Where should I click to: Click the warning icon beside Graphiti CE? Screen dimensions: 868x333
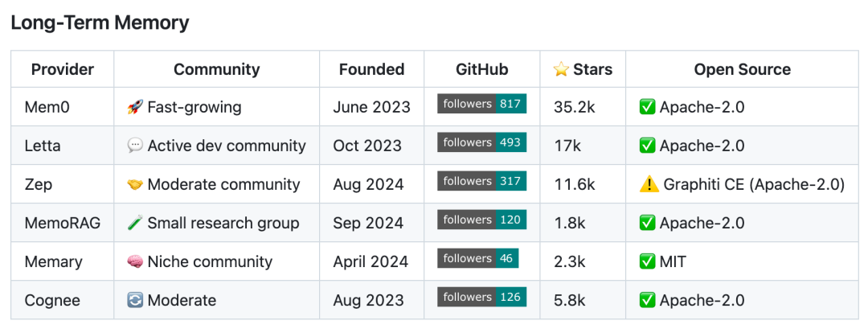pyautogui.click(x=649, y=184)
